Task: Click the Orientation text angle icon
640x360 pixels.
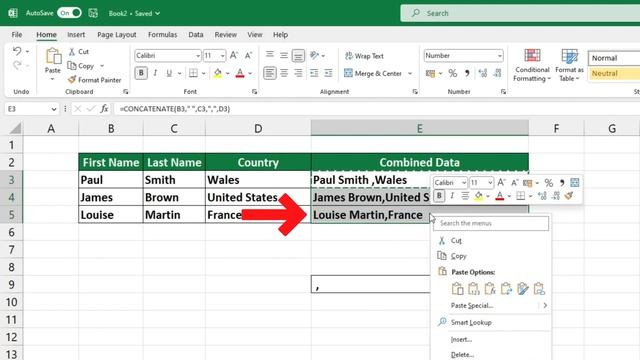Action: pos(314,55)
